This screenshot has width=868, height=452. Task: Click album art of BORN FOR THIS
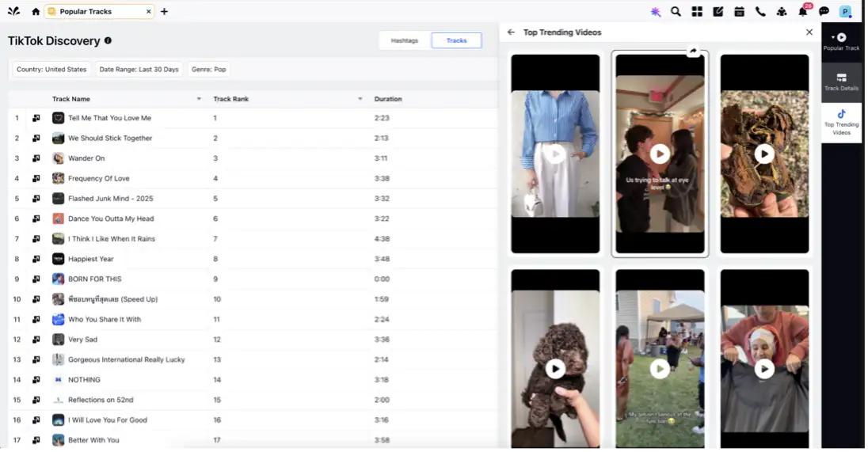coord(58,279)
